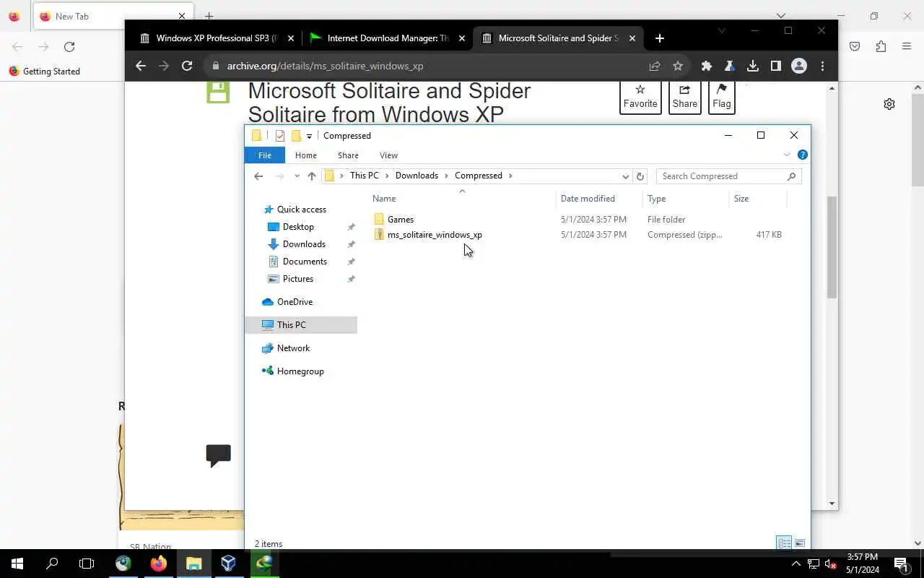Open Firefox hamburger menu
924x578 pixels.
click(x=907, y=46)
